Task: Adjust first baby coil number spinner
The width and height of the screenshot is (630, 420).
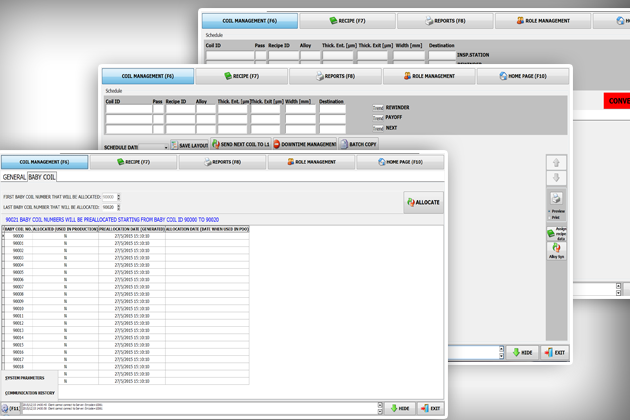Action: tap(118, 197)
